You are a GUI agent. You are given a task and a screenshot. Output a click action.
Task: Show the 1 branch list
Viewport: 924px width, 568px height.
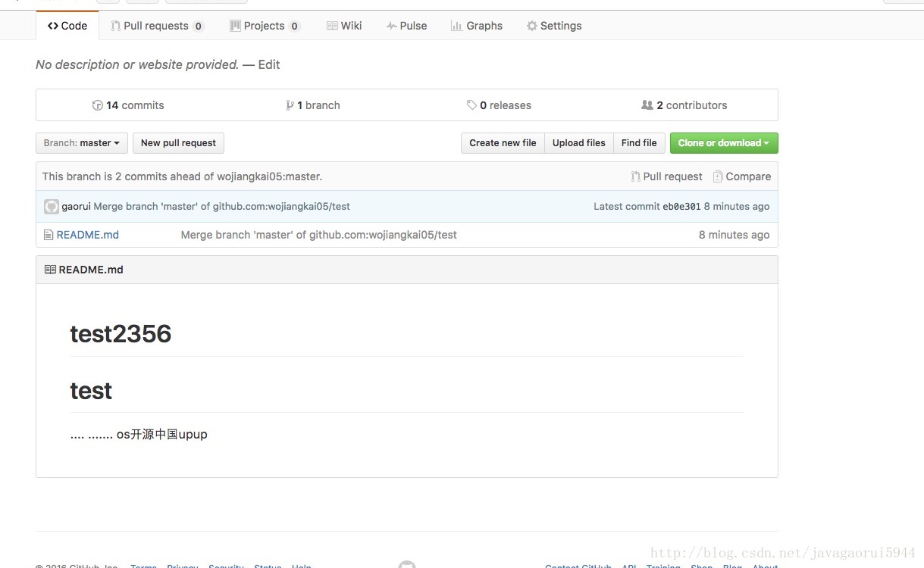[313, 105]
